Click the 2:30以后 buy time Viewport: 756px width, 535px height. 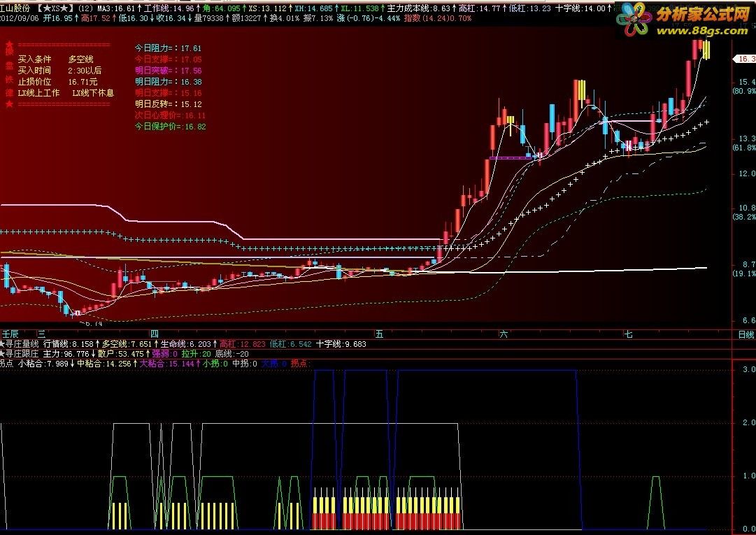85,71
